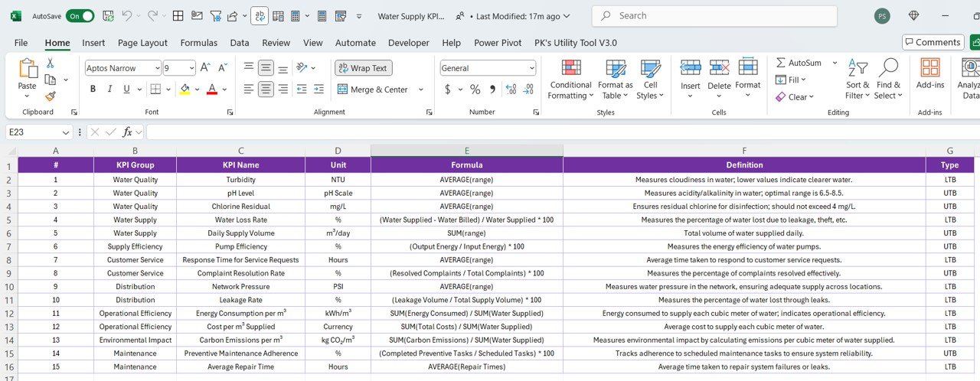Open the Data tab

(x=240, y=43)
